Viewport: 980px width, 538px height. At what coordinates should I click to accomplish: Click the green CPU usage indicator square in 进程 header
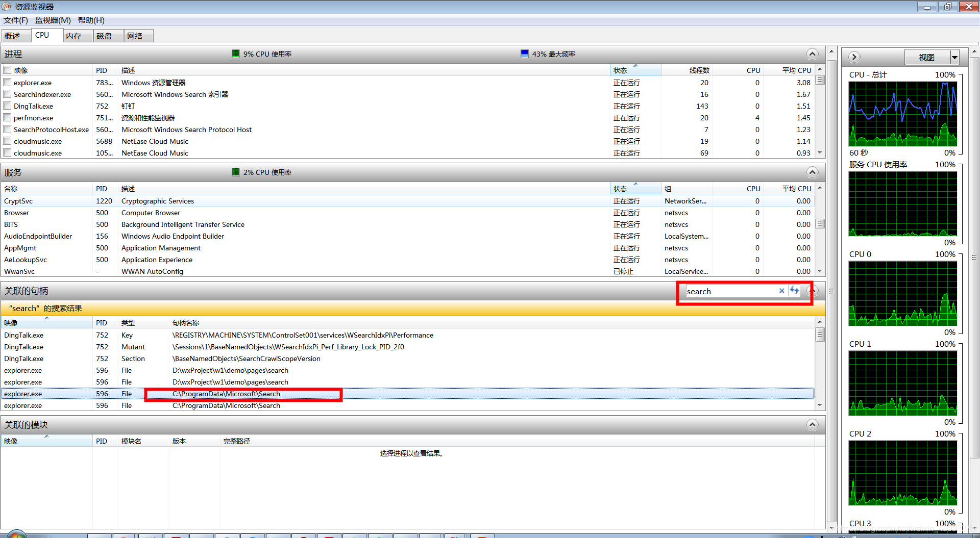235,54
